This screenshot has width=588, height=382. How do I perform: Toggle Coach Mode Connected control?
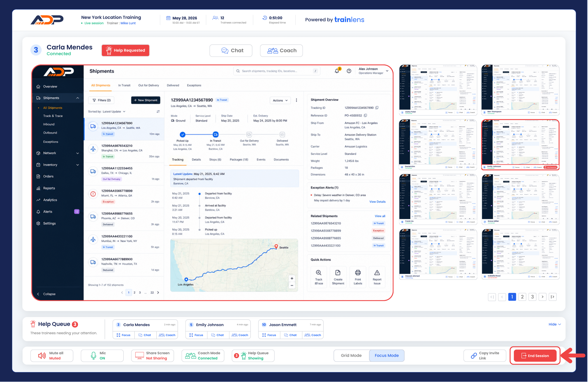[x=203, y=356]
